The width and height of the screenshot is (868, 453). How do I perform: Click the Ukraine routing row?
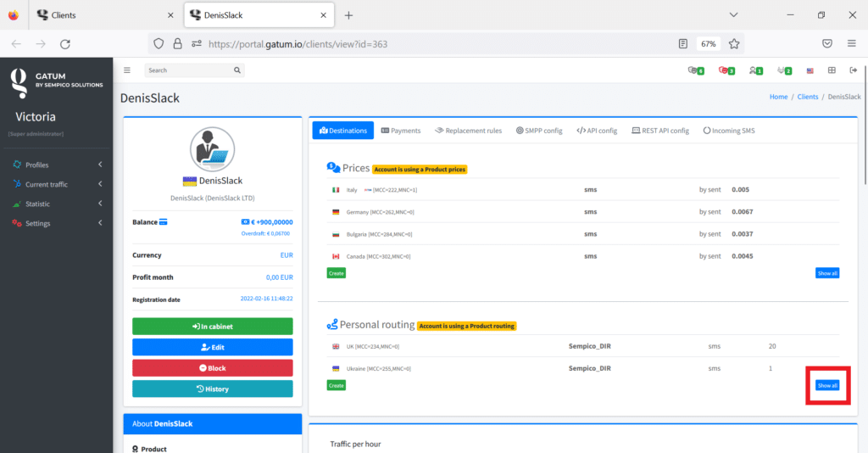pos(583,368)
